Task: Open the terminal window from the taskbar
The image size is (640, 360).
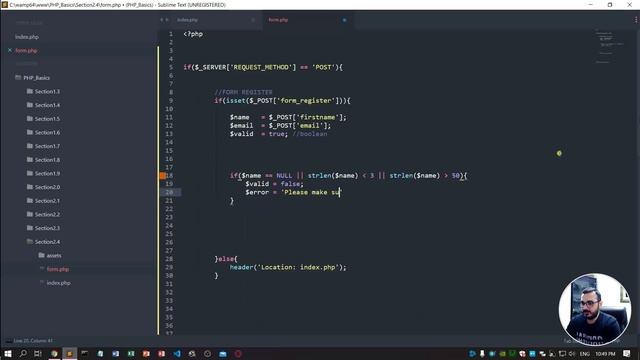Action: (x=84, y=353)
